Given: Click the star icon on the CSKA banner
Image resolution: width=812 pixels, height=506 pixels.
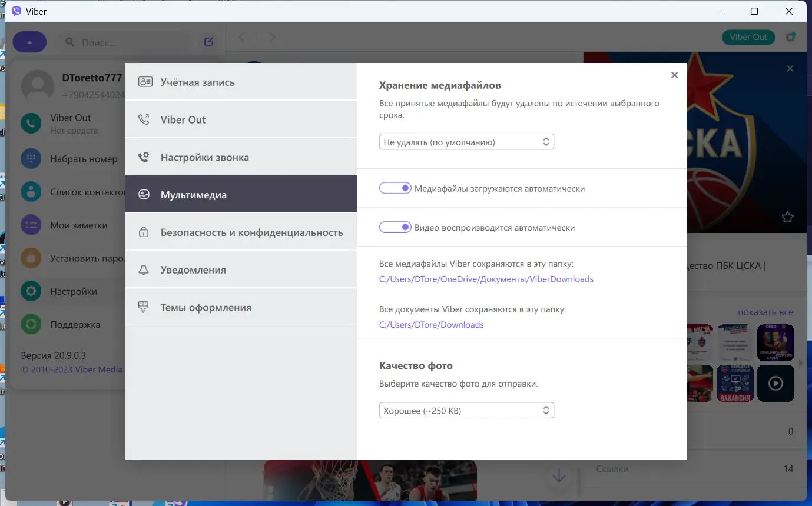Looking at the screenshot, I should (x=787, y=217).
